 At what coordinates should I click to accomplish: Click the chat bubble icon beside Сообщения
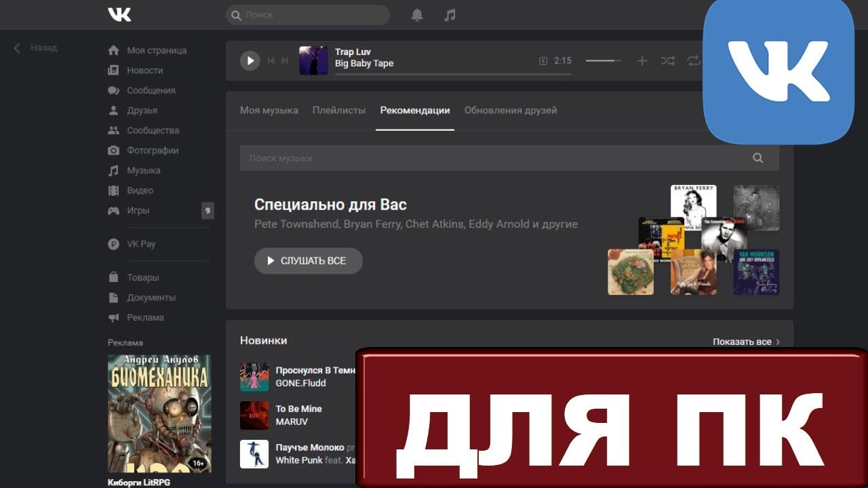coord(114,90)
